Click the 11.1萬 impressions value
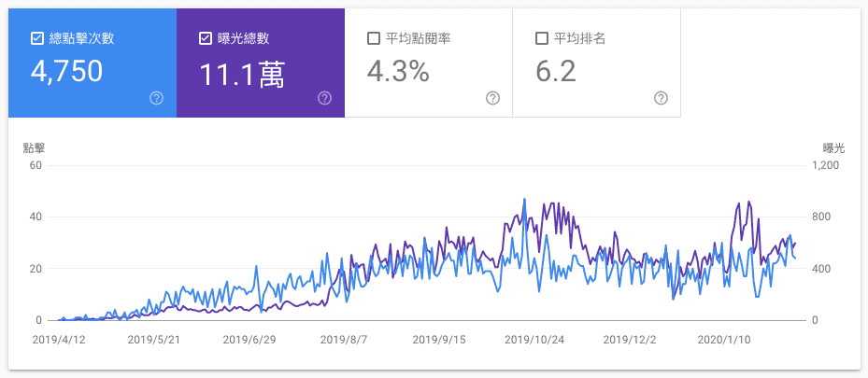The height and width of the screenshot is (378, 868). pyautogui.click(x=242, y=73)
